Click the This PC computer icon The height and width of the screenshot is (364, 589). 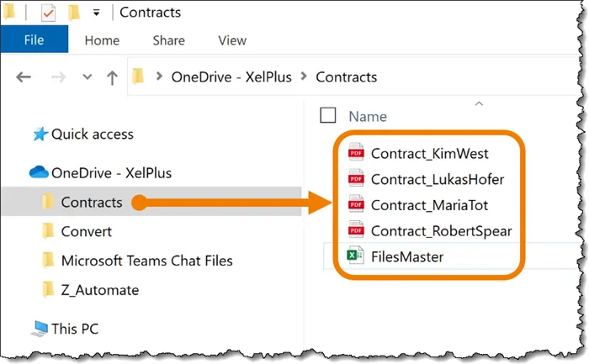(x=40, y=328)
